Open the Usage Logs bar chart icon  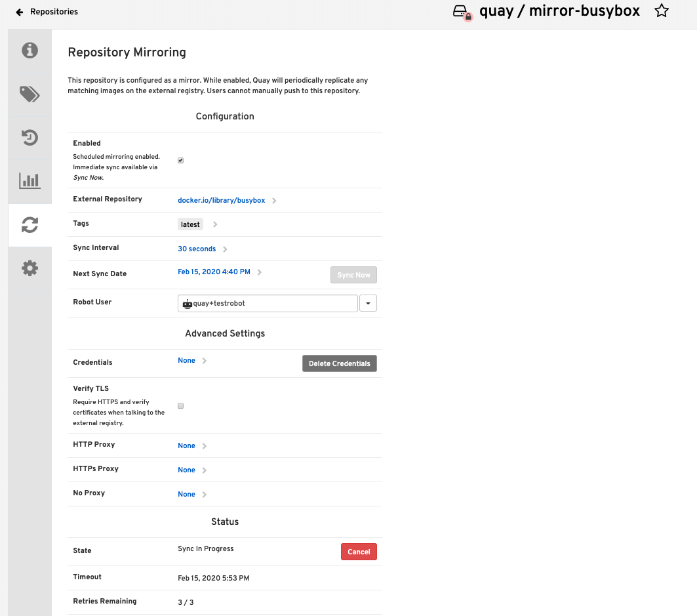pos(30,180)
